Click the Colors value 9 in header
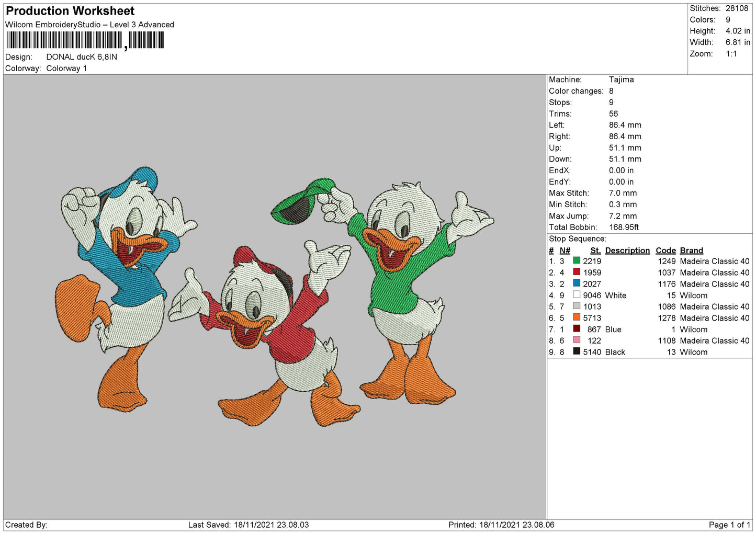This screenshot has width=756, height=534. point(728,20)
